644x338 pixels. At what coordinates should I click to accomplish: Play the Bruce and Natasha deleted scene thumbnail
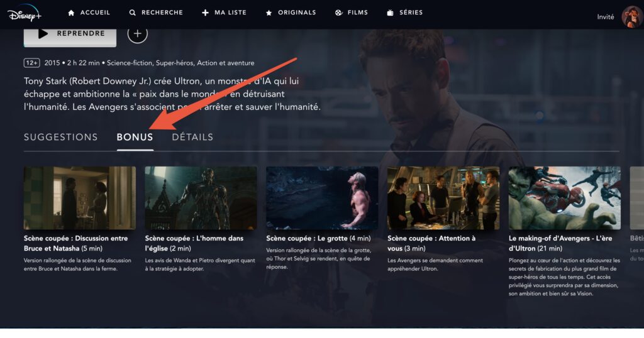80,198
